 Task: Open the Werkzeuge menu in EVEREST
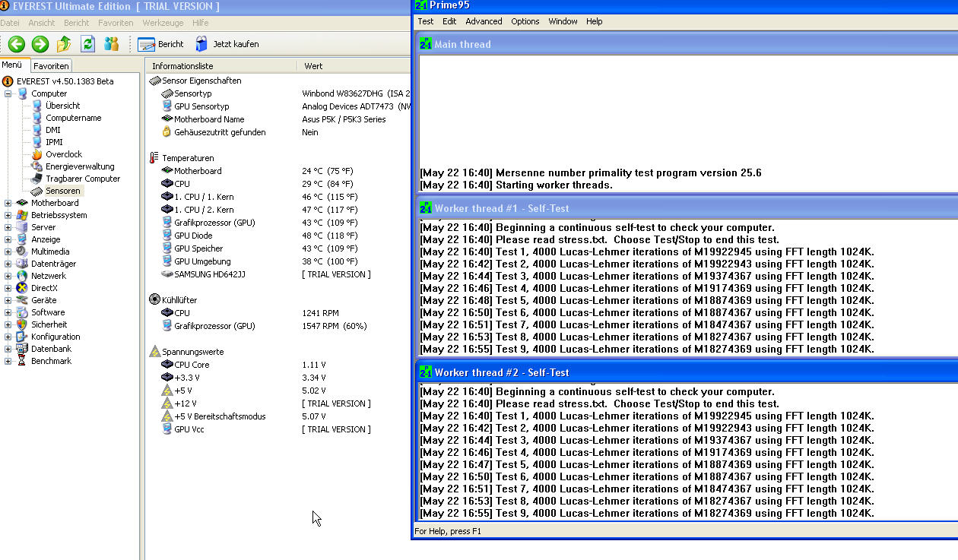coord(163,23)
